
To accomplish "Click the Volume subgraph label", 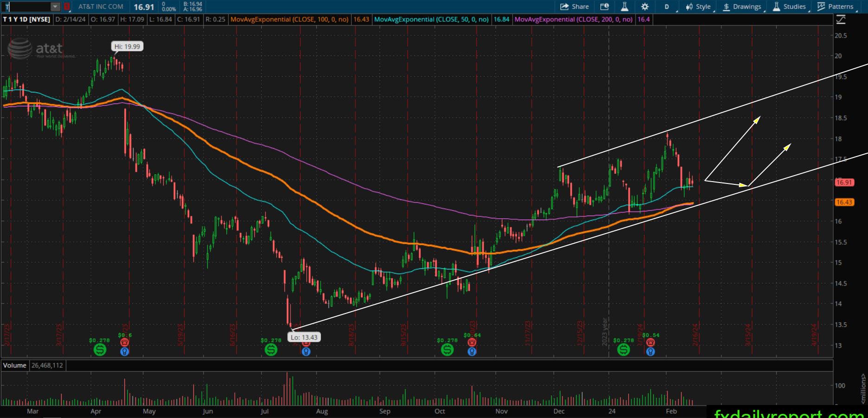I will (x=15, y=366).
